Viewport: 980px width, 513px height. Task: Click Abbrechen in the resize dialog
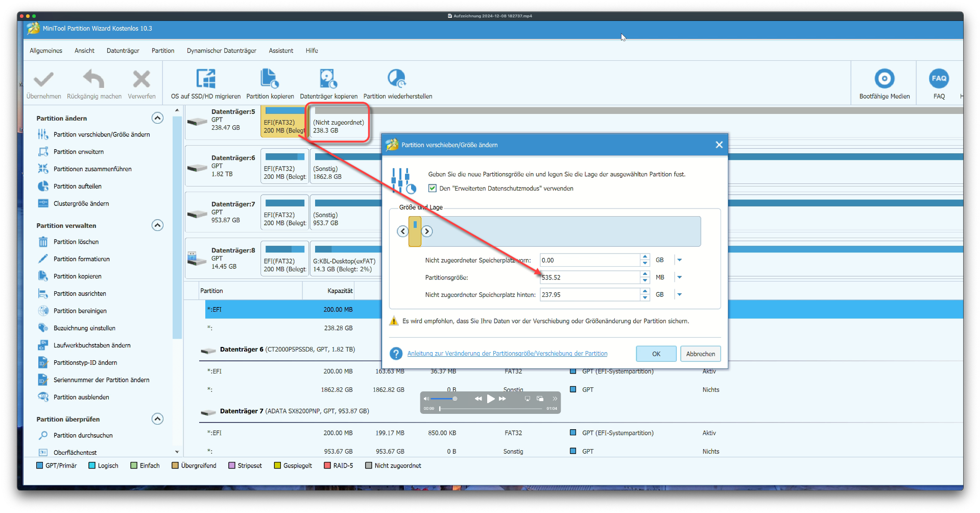pos(701,354)
